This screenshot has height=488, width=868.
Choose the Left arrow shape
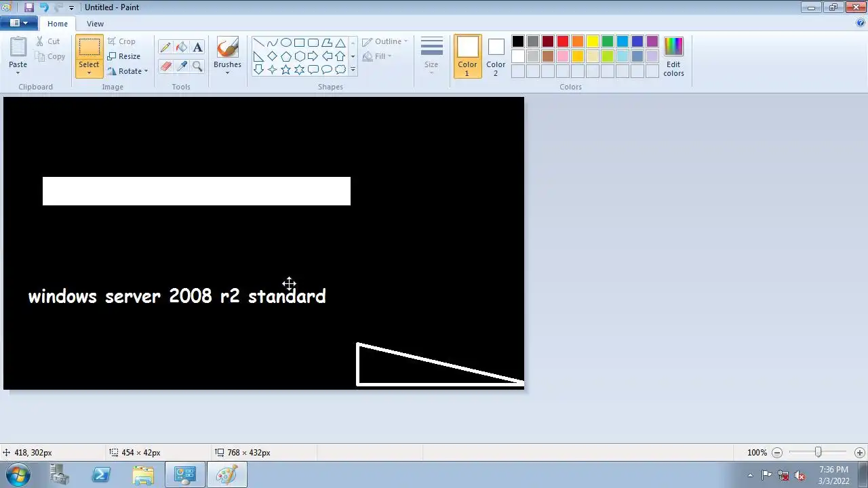pos(326,56)
